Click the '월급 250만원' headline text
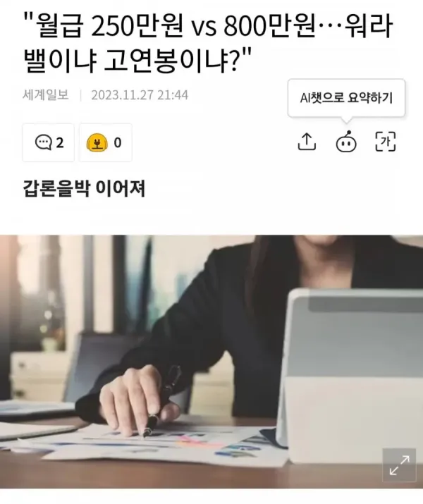423x504 pixels. (110, 25)
